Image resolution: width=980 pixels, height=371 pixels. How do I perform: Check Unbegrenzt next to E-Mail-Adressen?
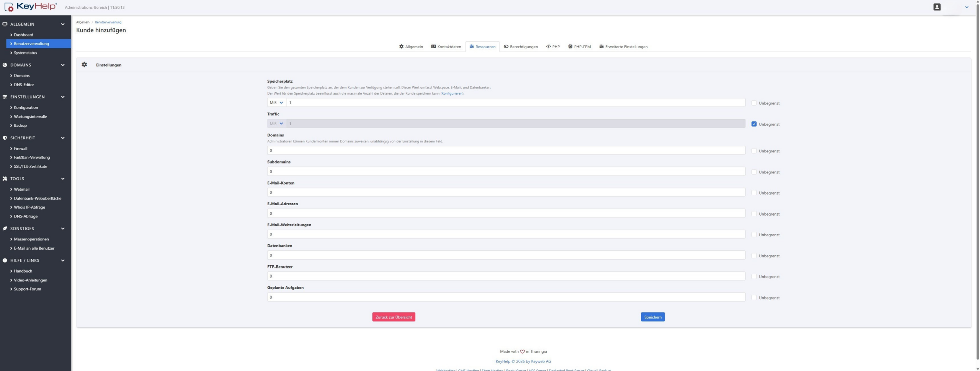point(754,214)
